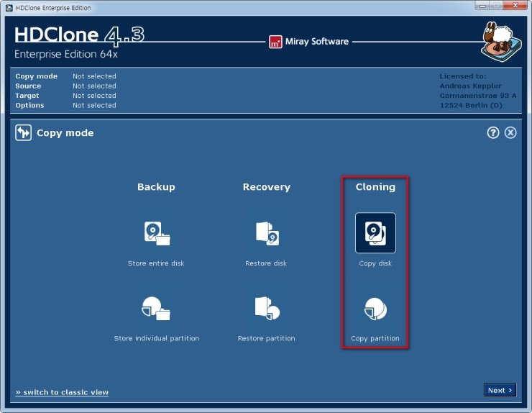
Task: Click the Source status row label
Action: pos(28,86)
